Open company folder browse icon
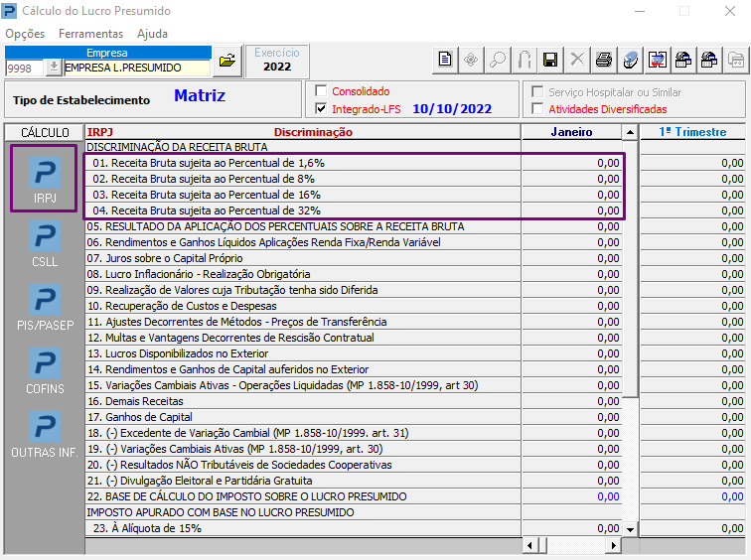751x560 pixels. tap(227, 61)
